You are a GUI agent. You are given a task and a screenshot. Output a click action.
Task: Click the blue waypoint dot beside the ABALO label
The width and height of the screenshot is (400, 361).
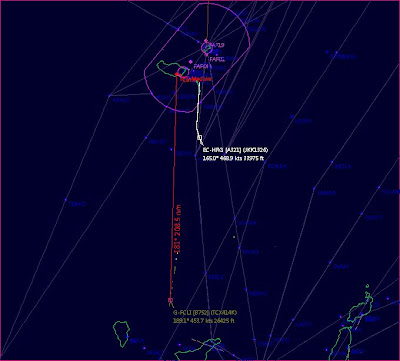110,96
